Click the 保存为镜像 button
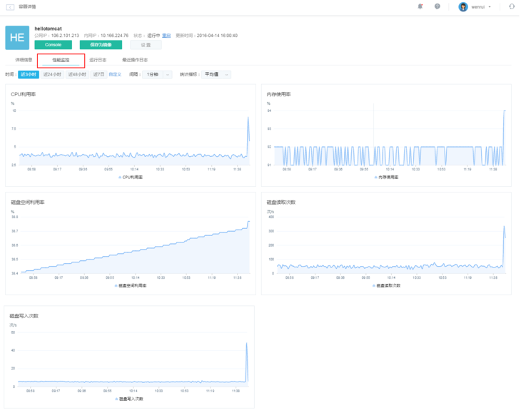Image resolution: width=521 pixels, height=420 pixels. (101, 44)
